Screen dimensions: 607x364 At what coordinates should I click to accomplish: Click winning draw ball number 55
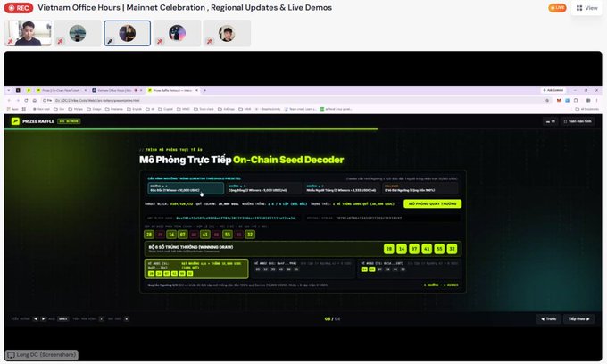click(x=439, y=249)
